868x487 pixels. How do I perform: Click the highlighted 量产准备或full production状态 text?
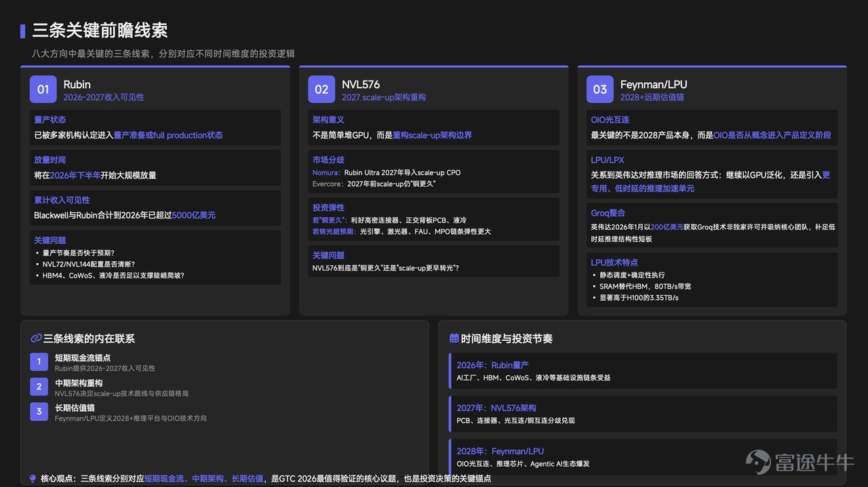(168, 135)
